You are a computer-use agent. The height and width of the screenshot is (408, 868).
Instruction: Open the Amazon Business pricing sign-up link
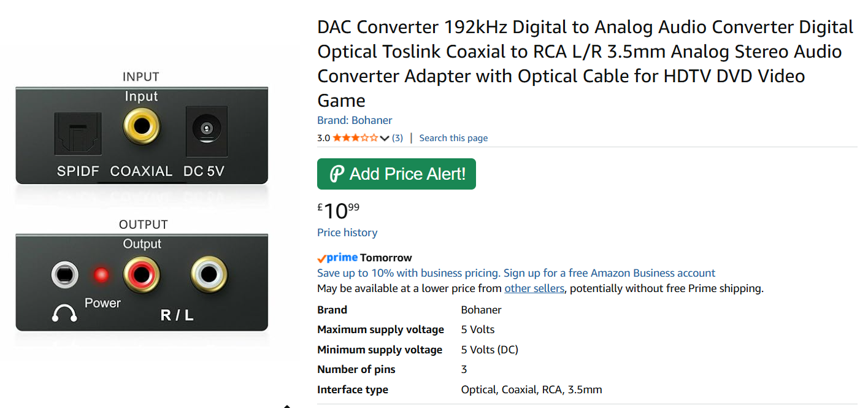click(x=516, y=273)
